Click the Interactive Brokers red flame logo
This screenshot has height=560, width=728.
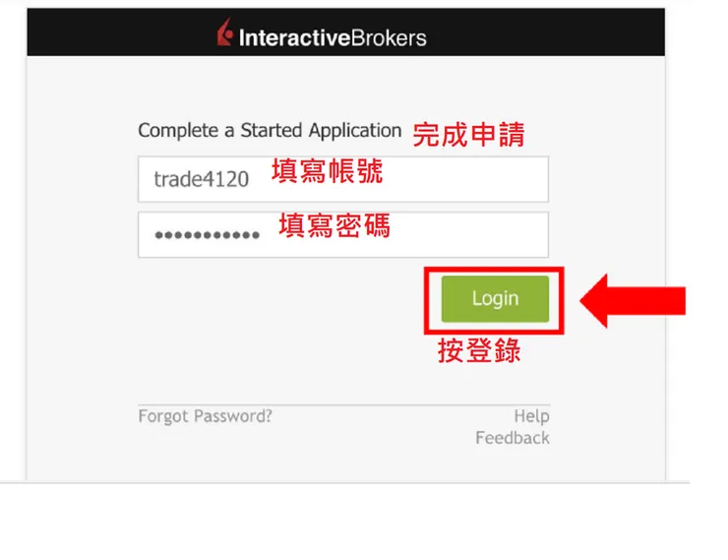225,31
